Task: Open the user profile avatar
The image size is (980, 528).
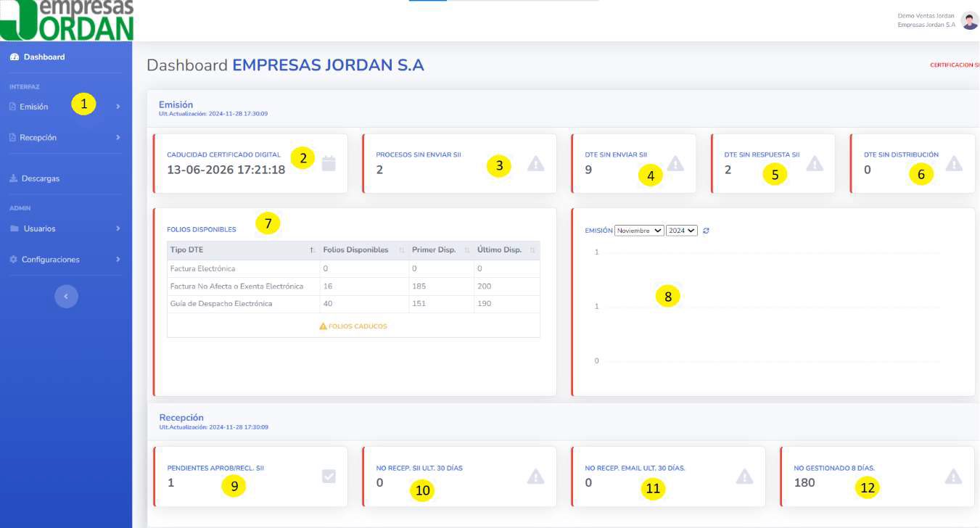Action: pyautogui.click(x=970, y=20)
